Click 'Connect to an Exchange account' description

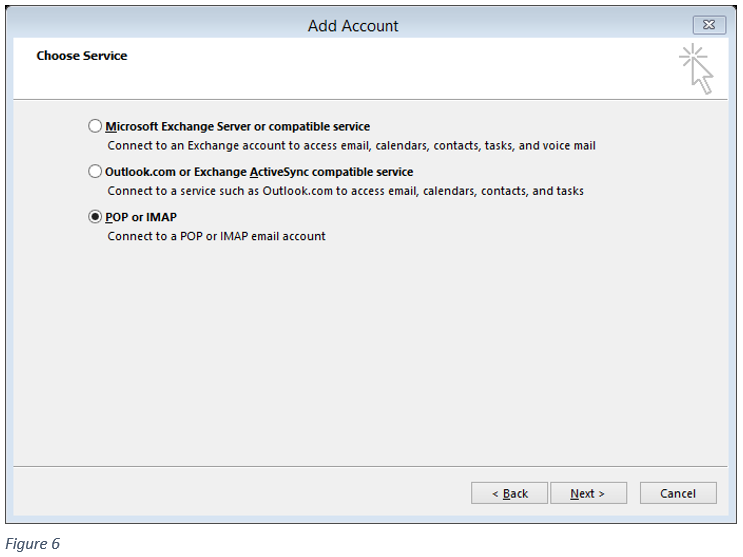point(351,146)
